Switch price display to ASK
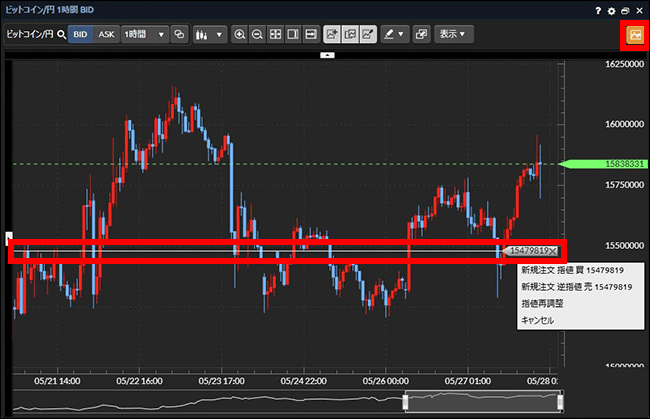Viewport: 650px width, 419px height. (x=106, y=34)
